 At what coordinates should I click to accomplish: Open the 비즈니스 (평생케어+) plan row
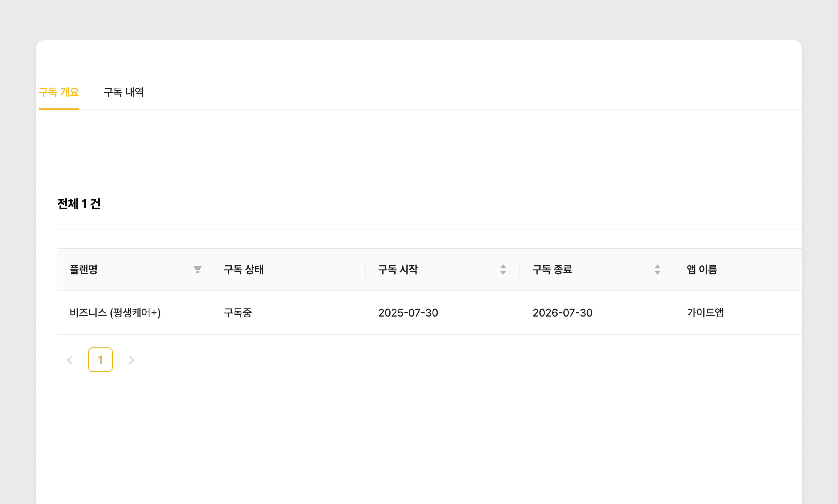point(115,312)
